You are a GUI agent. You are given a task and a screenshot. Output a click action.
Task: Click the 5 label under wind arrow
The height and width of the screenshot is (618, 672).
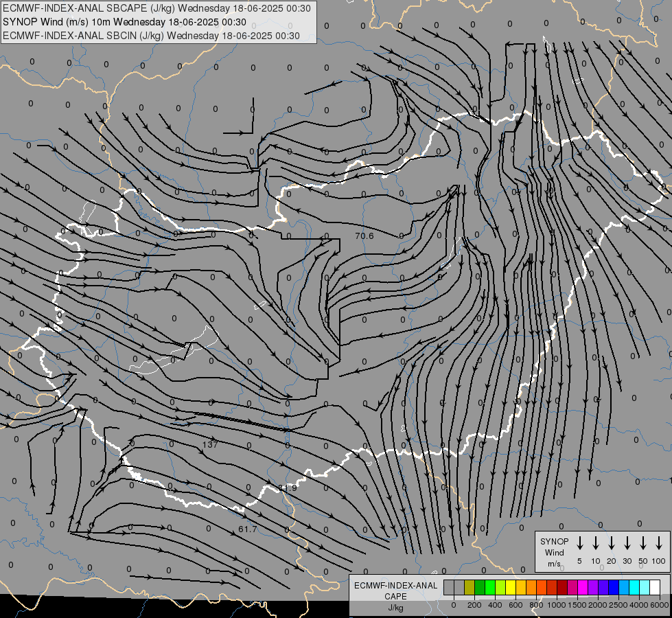579,561
